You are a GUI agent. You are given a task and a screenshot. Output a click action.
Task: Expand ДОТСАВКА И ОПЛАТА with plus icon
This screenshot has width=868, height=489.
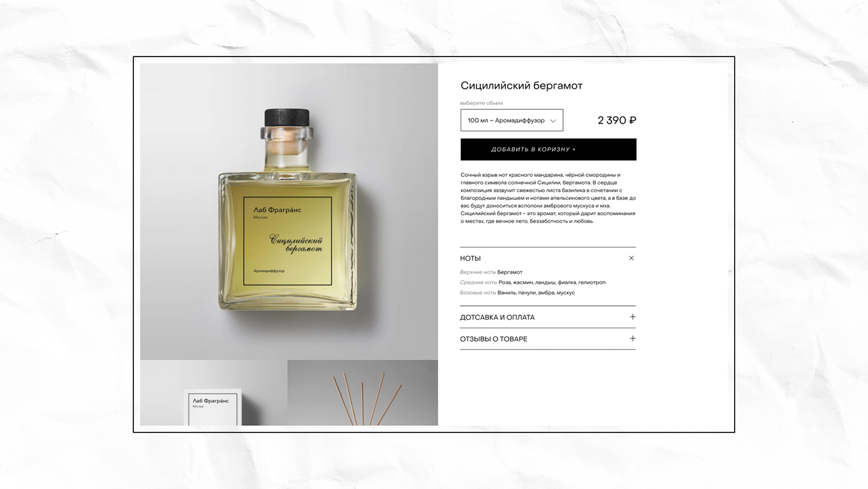coord(632,317)
